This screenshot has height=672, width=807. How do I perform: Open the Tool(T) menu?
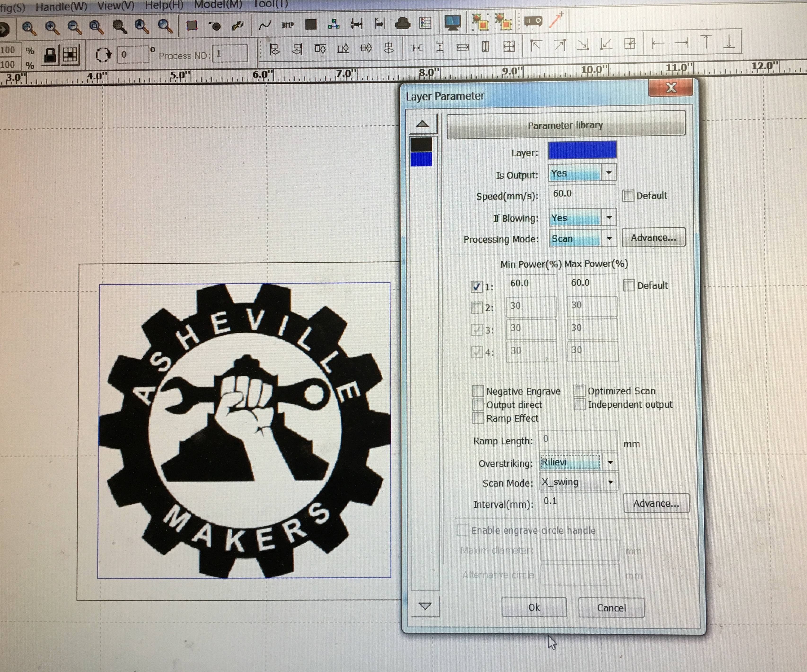[x=270, y=4]
